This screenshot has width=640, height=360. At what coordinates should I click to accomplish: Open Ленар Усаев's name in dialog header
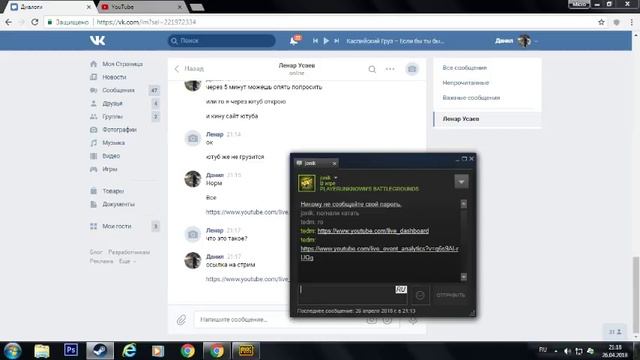[297, 65]
